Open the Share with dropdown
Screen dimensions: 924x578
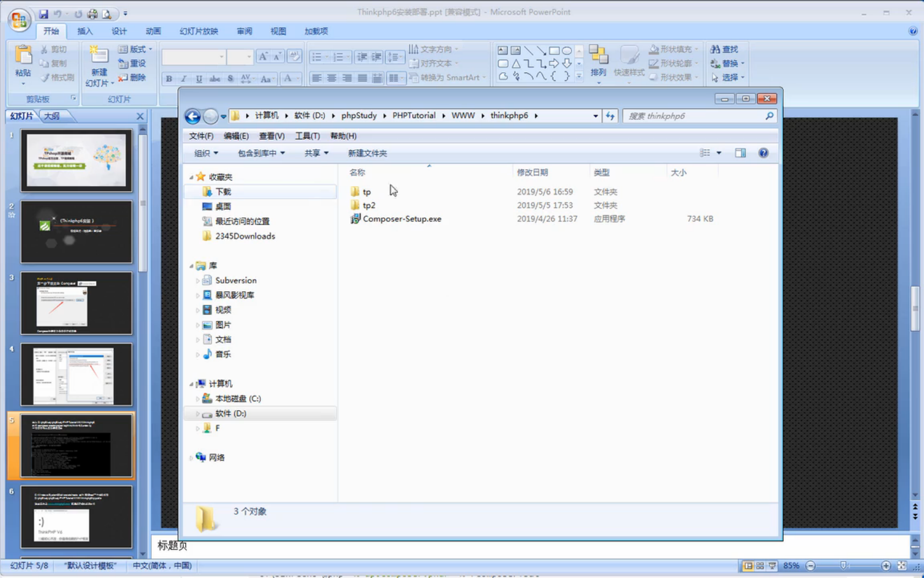pos(316,154)
